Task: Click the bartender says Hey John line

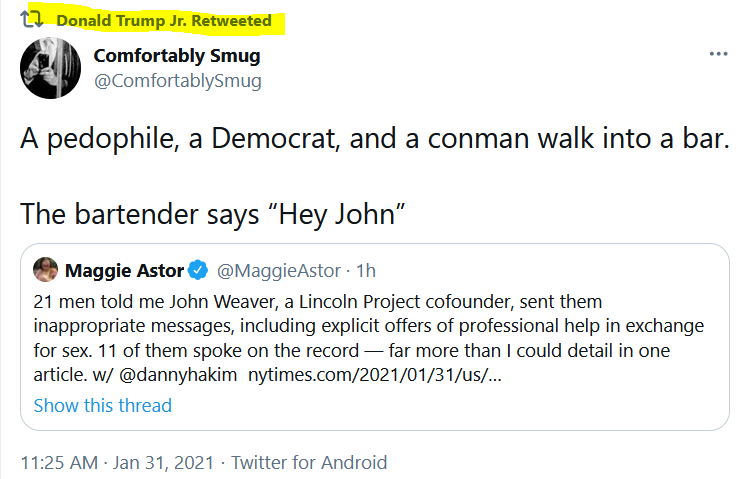Action: (212, 214)
